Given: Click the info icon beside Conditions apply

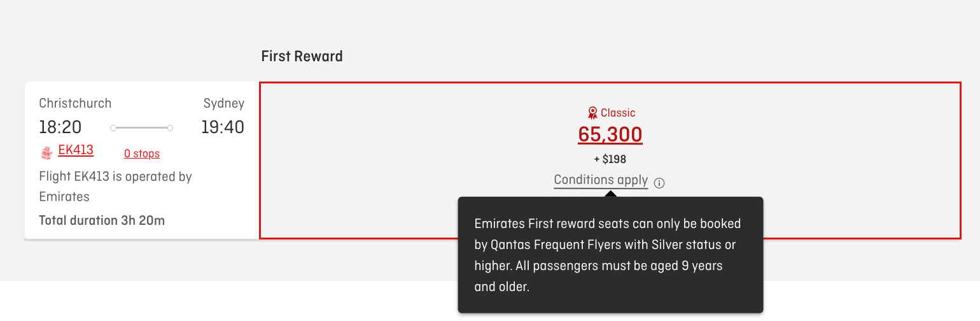Looking at the screenshot, I should pos(659,183).
